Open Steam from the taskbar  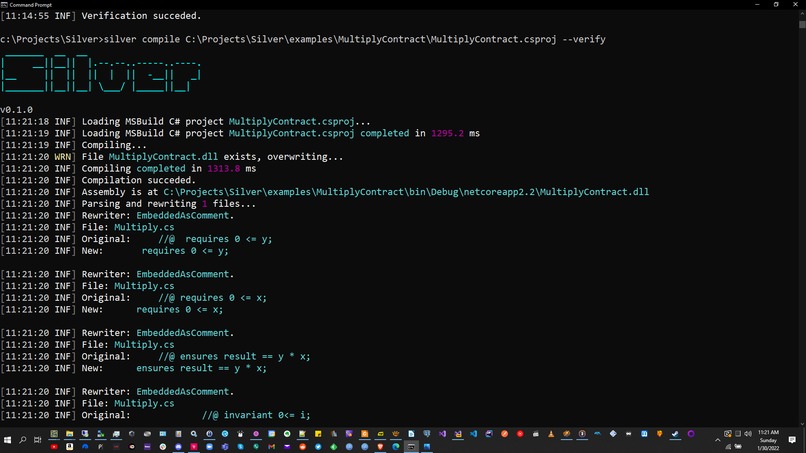[x=674, y=433]
